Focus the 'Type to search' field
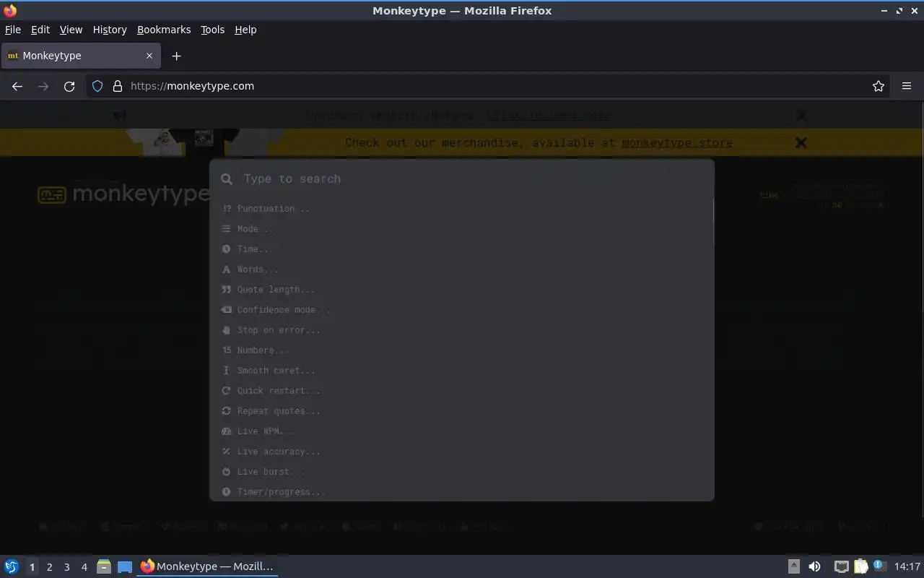 [x=462, y=178]
